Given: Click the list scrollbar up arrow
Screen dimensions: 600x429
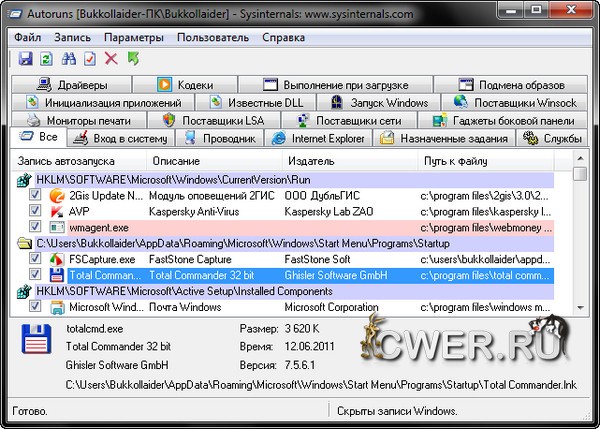Looking at the screenshot, I should click(x=580, y=158).
